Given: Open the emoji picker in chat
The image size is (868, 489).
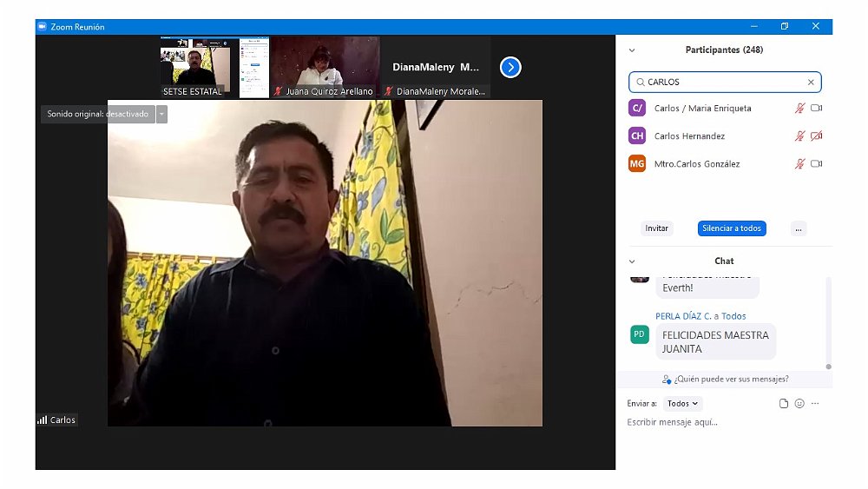Looking at the screenshot, I should coord(799,404).
